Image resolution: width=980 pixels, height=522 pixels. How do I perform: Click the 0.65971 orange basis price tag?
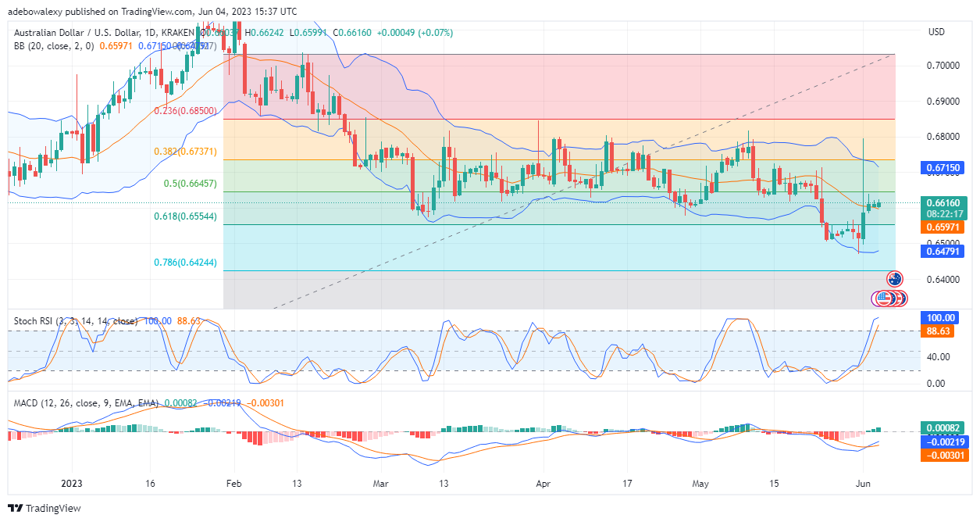[x=942, y=227]
